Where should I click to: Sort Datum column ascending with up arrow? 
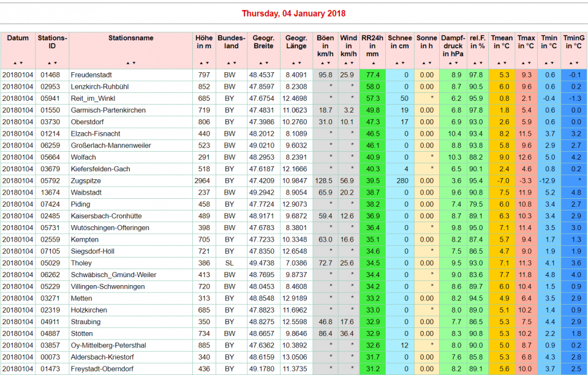[15, 63]
